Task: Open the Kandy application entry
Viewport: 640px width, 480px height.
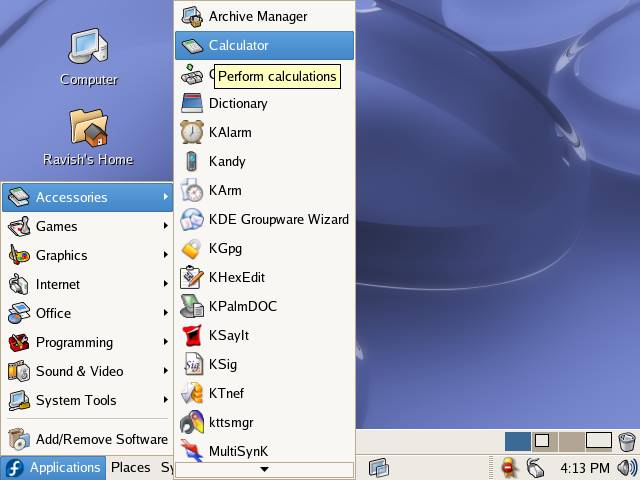Action: coord(264,161)
